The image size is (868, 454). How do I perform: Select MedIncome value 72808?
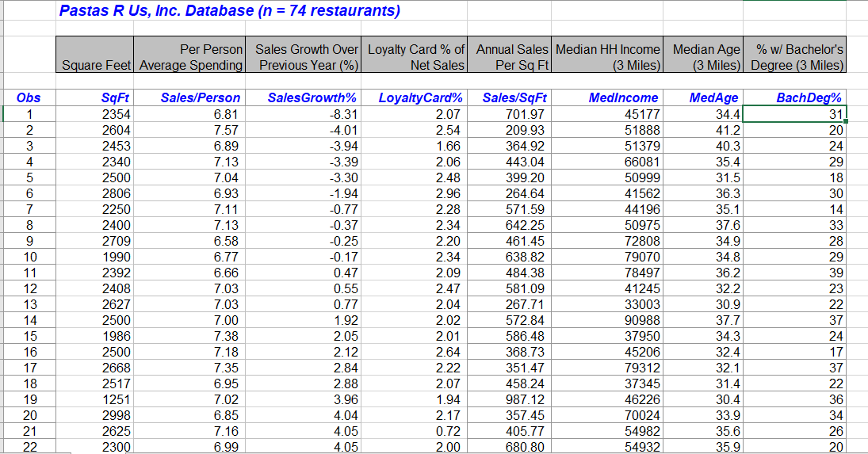point(607,241)
